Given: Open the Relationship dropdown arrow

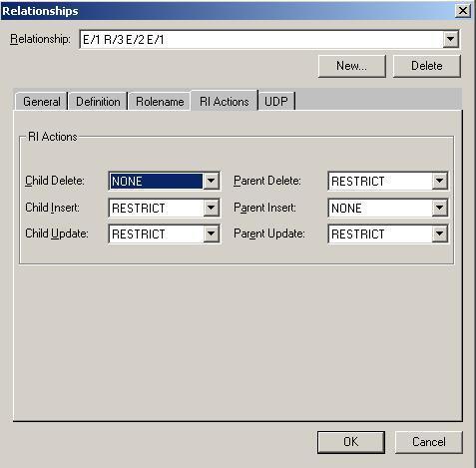Looking at the screenshot, I should tap(451, 39).
